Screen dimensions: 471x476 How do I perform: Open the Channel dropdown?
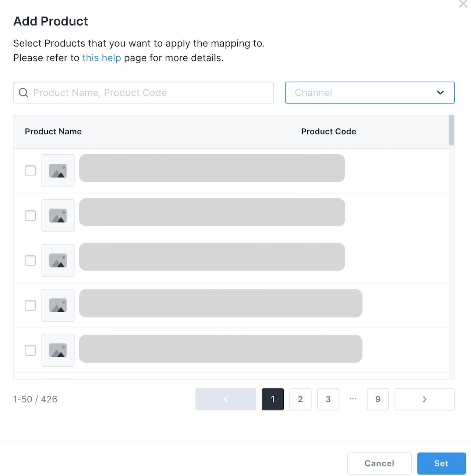click(x=369, y=93)
